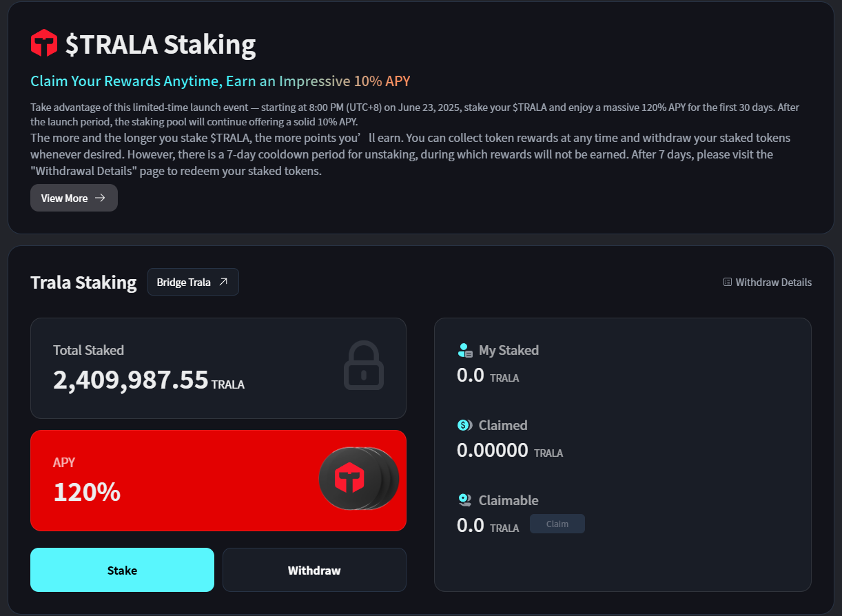
Task: Click the Withdraw Details list icon
Action: click(x=728, y=282)
